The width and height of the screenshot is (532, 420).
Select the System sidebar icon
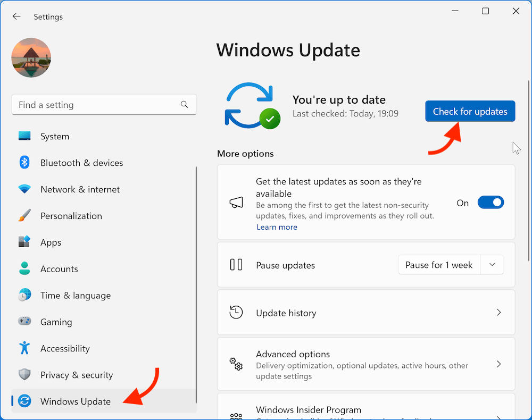[24, 136]
